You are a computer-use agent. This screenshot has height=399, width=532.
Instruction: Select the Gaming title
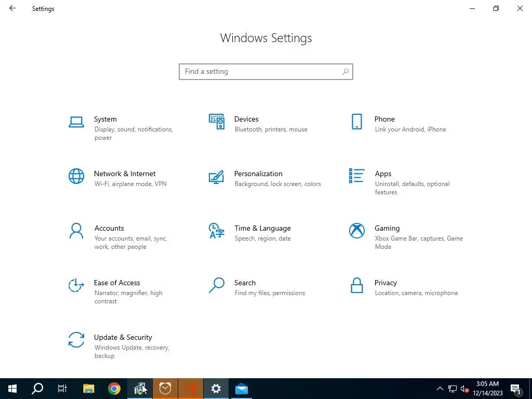[387, 229]
